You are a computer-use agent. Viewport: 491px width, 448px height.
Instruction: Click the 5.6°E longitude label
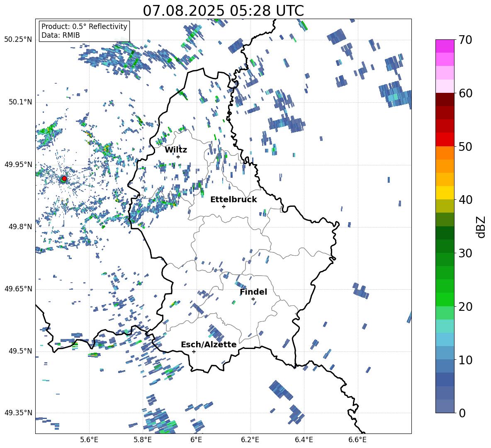pos(89,440)
